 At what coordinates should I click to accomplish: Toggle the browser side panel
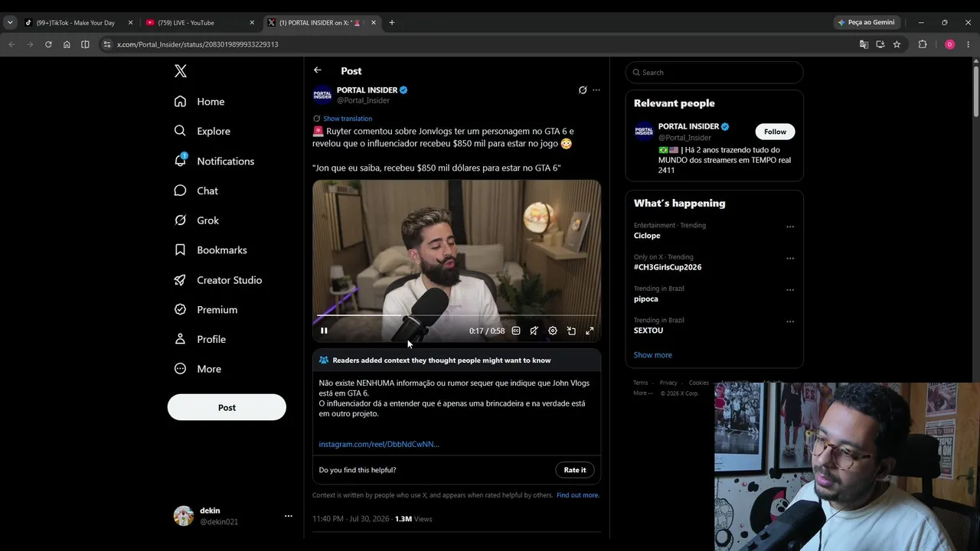pyautogui.click(x=85, y=44)
